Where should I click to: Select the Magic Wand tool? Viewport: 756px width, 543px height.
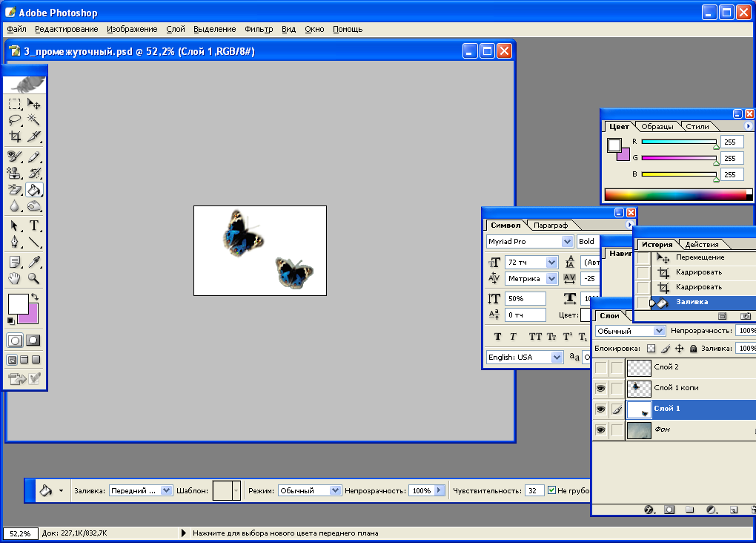pyautogui.click(x=34, y=119)
